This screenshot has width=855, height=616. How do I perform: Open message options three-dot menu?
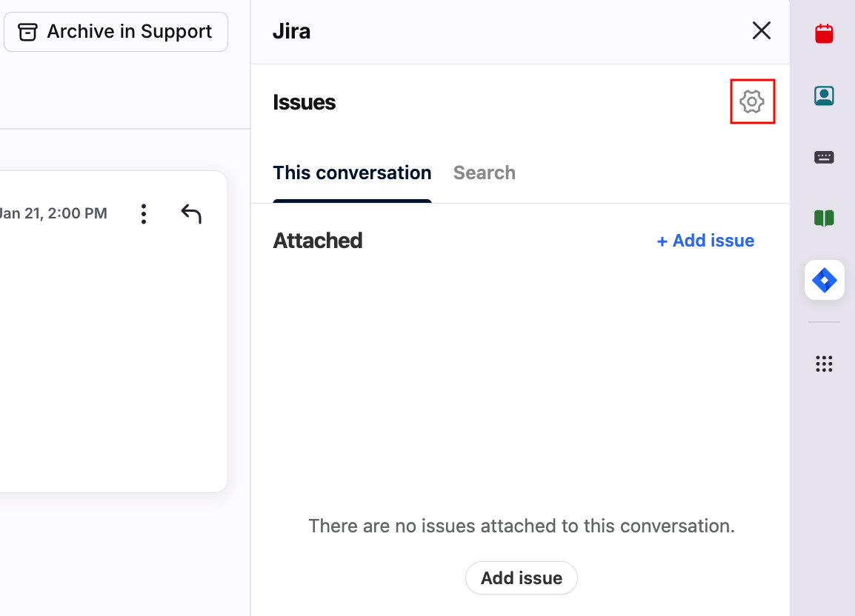coord(144,214)
